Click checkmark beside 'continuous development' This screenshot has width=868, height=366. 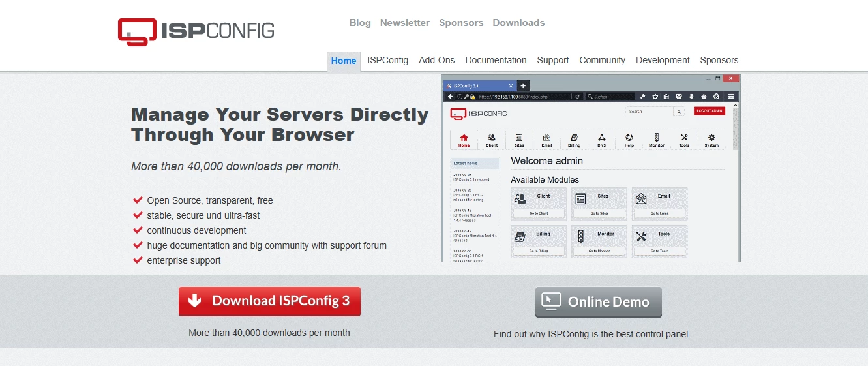[138, 230]
